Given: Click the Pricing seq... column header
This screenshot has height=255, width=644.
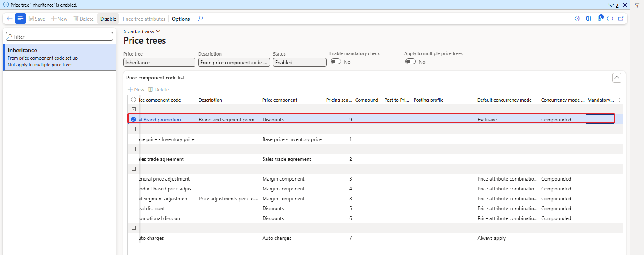Looking at the screenshot, I should (x=339, y=100).
